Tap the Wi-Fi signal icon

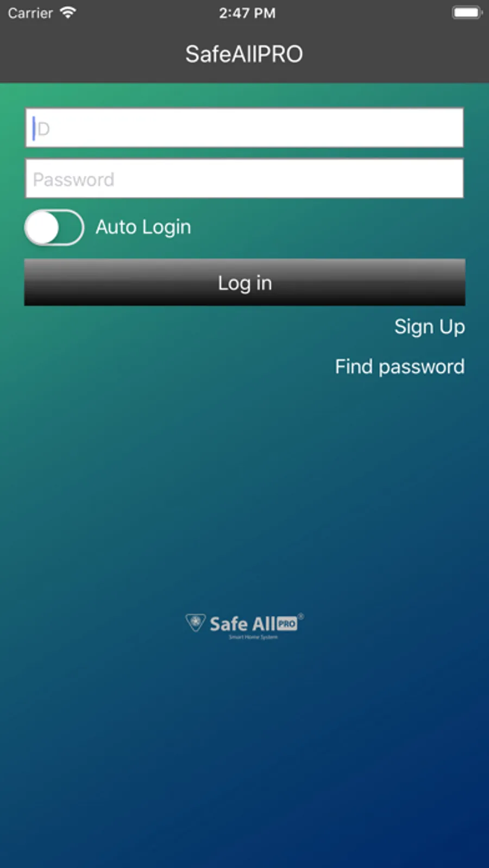click(x=67, y=12)
